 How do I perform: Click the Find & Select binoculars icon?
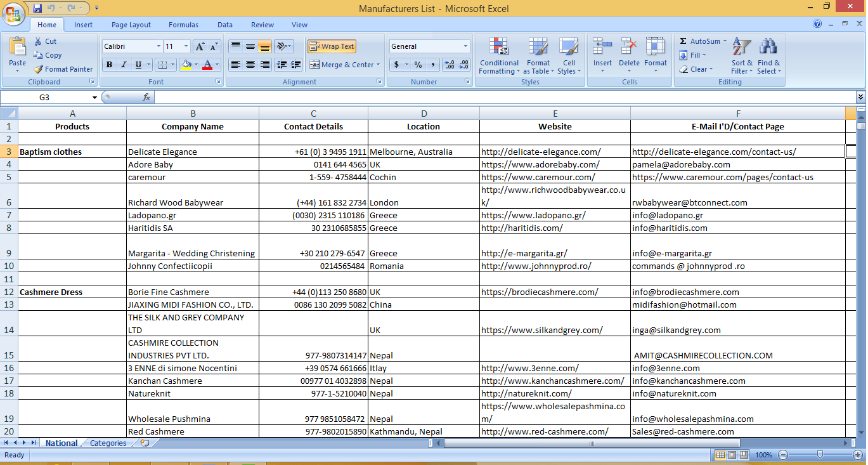pos(768,48)
